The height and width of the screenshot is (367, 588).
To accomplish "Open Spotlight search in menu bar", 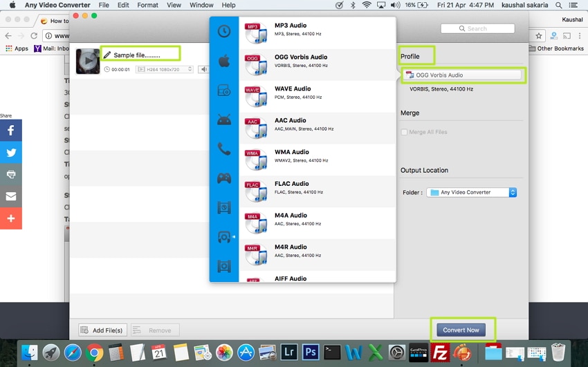I will point(559,6).
